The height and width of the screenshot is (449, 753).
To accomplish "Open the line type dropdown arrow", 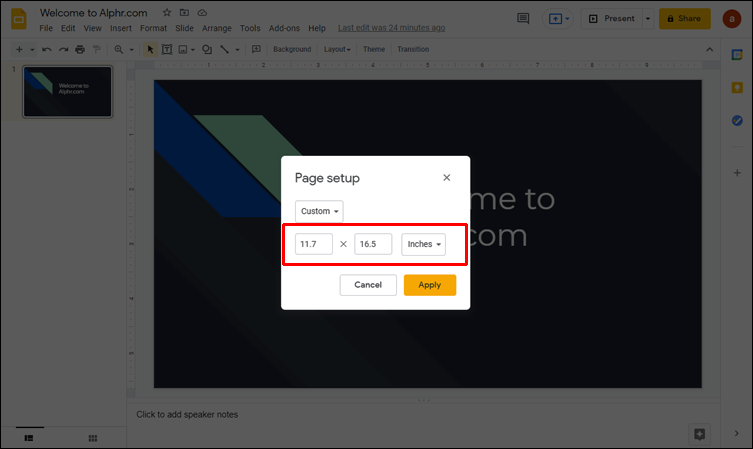I will pyautogui.click(x=237, y=49).
